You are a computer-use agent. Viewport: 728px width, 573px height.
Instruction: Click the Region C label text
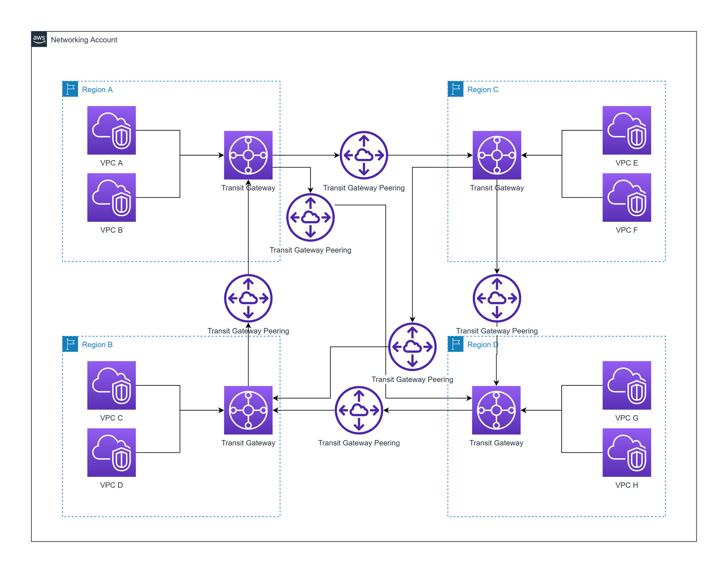[483, 90]
